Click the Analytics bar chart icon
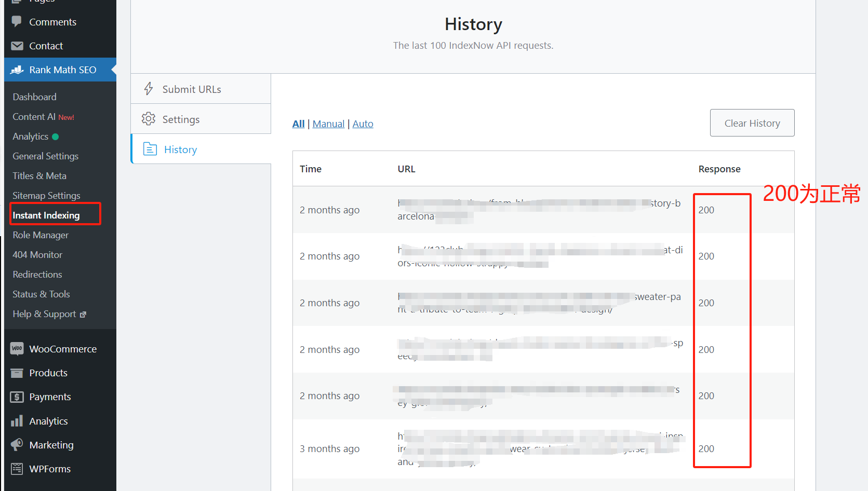The image size is (868, 491). (17, 421)
